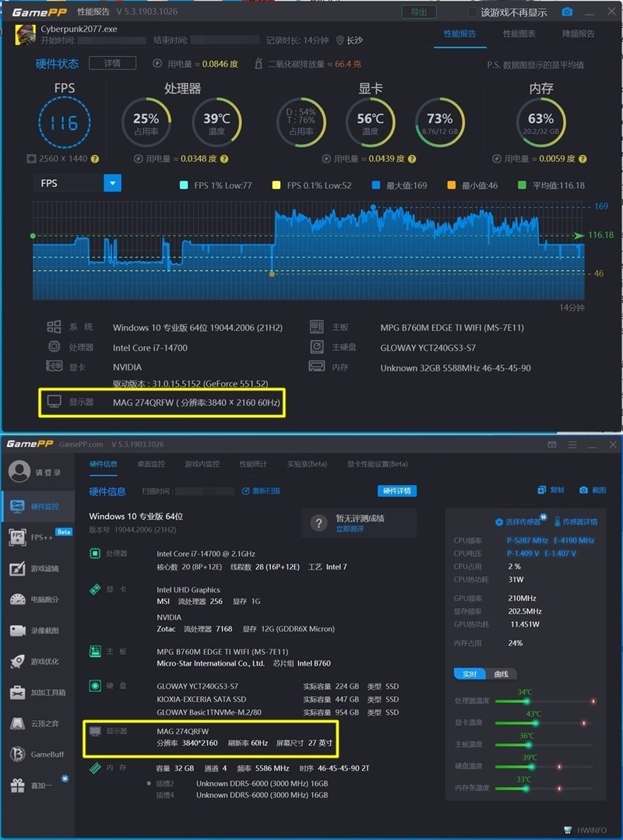
Task: Click the camera screenshot icon in report window
Action: click(x=567, y=12)
